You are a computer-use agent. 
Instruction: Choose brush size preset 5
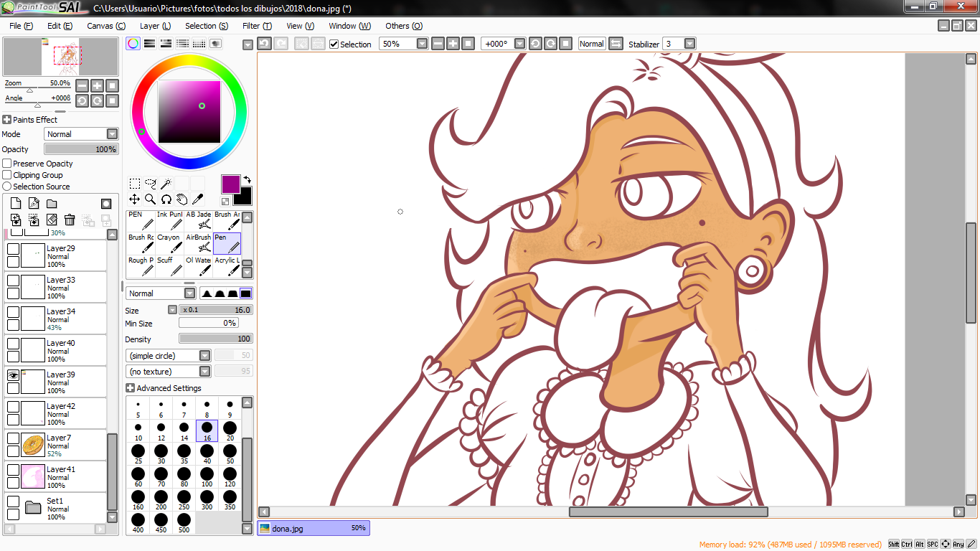[138, 408]
